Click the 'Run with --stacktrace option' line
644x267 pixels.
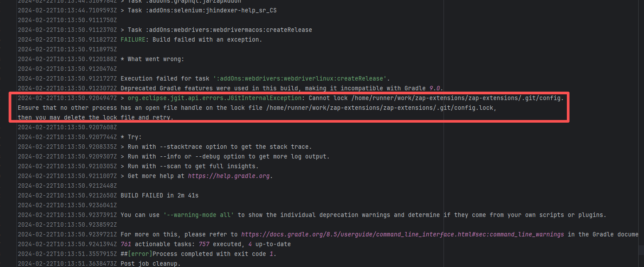220,147
